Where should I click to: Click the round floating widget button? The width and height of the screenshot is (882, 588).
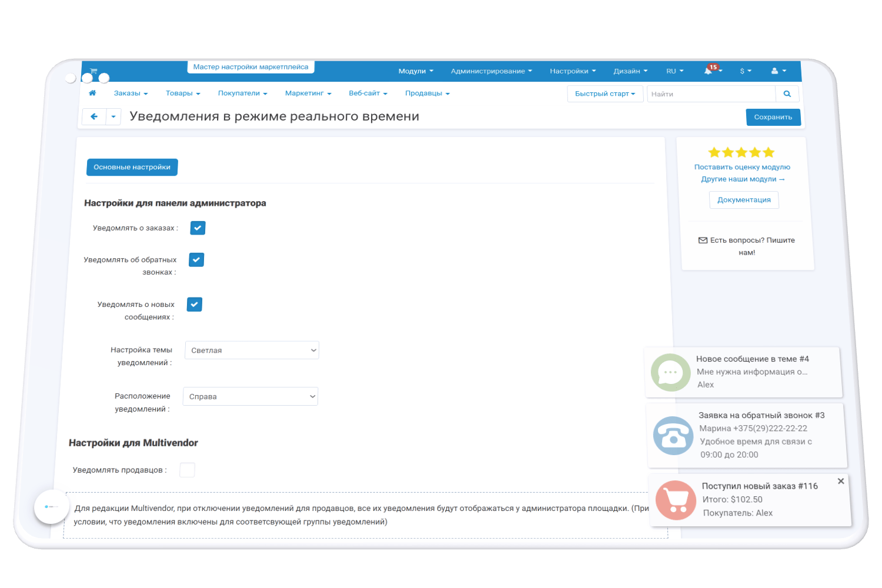52,507
